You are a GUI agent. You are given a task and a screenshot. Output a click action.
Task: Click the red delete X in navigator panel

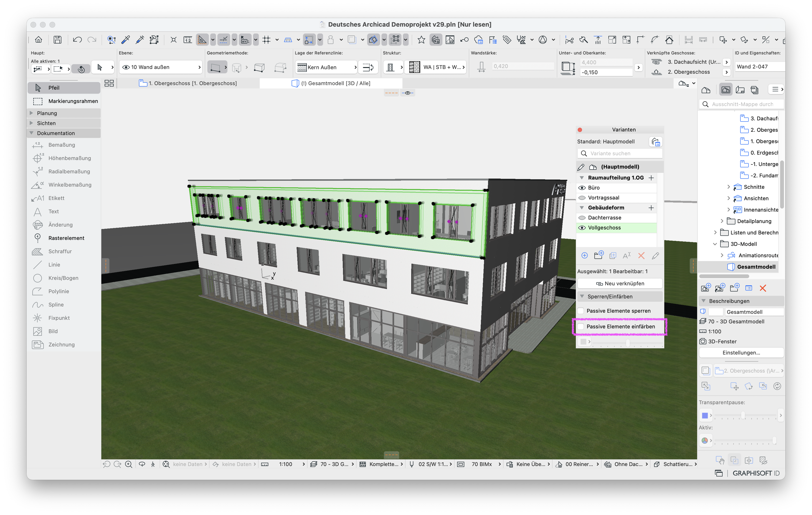point(763,288)
